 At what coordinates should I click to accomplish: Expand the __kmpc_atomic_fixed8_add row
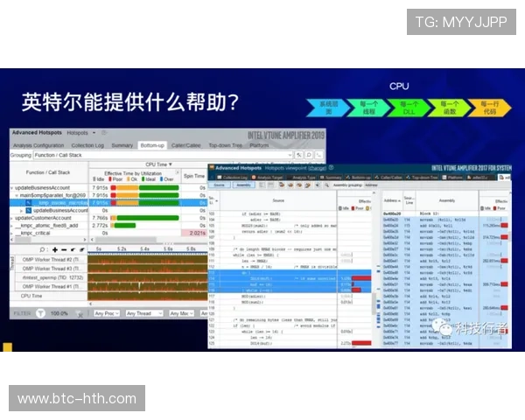12,226
